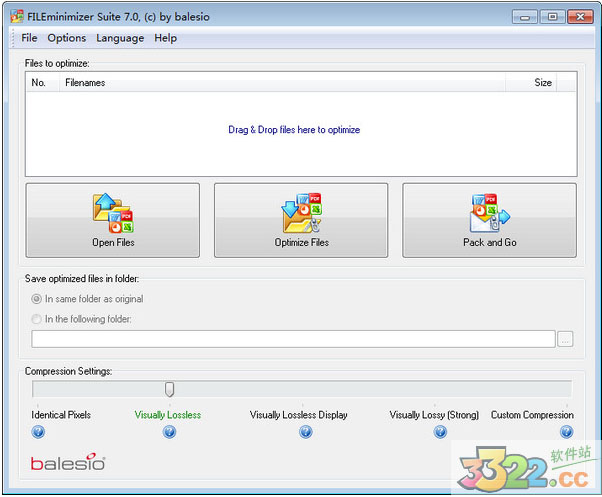Browse for folder with ellipsis button

565,339
